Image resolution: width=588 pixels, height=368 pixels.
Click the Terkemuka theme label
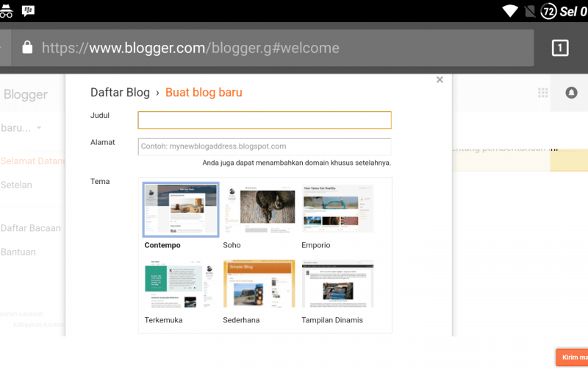tap(163, 320)
